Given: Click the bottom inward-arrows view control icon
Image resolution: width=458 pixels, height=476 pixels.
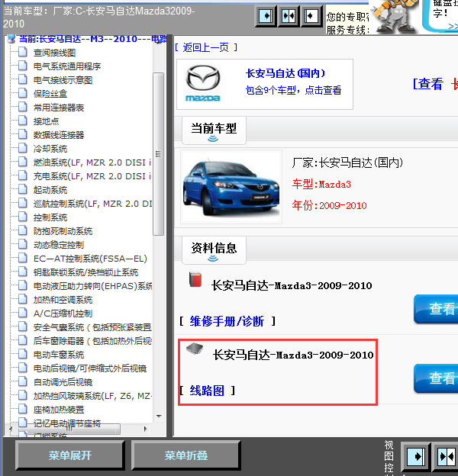Looking at the screenshot, I should pyautogui.click(x=447, y=456).
